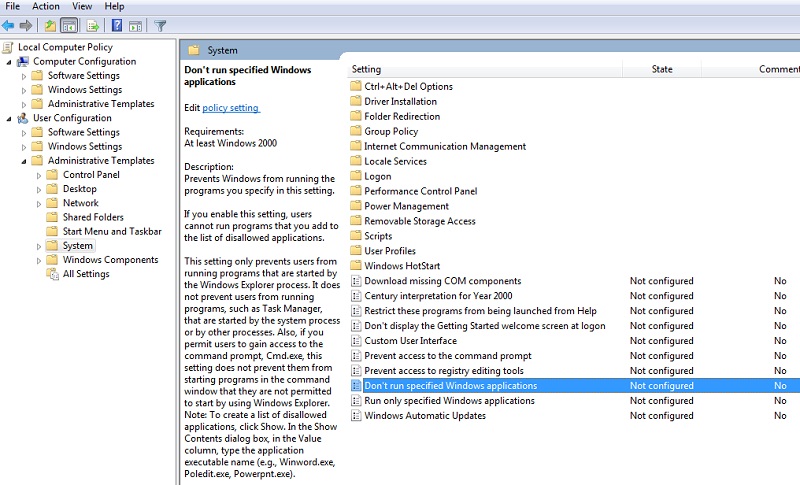Click the Windows Automatic Updates policy icon
This screenshot has width=800, height=485.
[x=356, y=415]
